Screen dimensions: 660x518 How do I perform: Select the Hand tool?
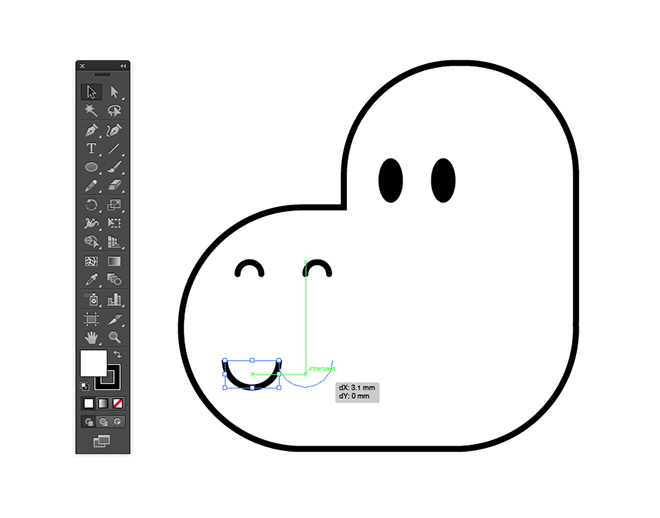[91, 337]
